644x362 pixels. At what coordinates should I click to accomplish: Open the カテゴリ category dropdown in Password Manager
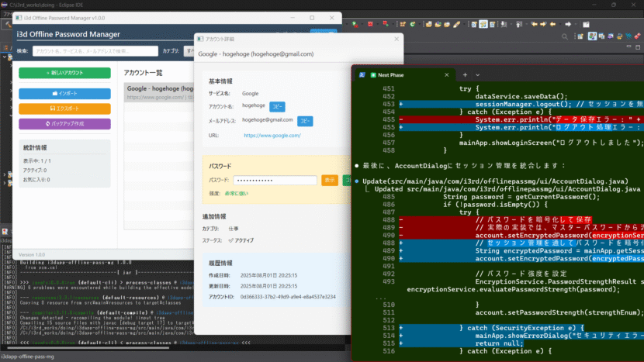pyautogui.click(x=190, y=51)
